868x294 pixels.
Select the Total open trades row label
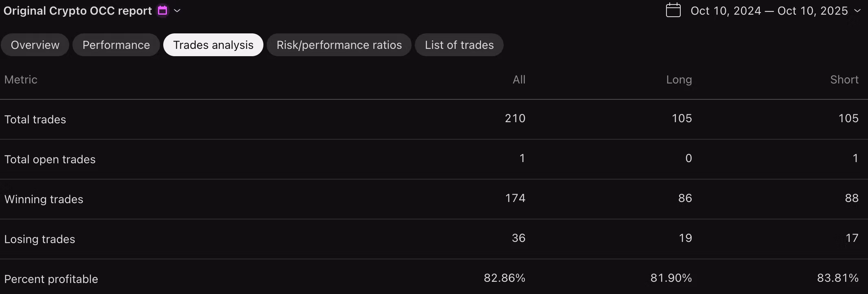point(50,159)
